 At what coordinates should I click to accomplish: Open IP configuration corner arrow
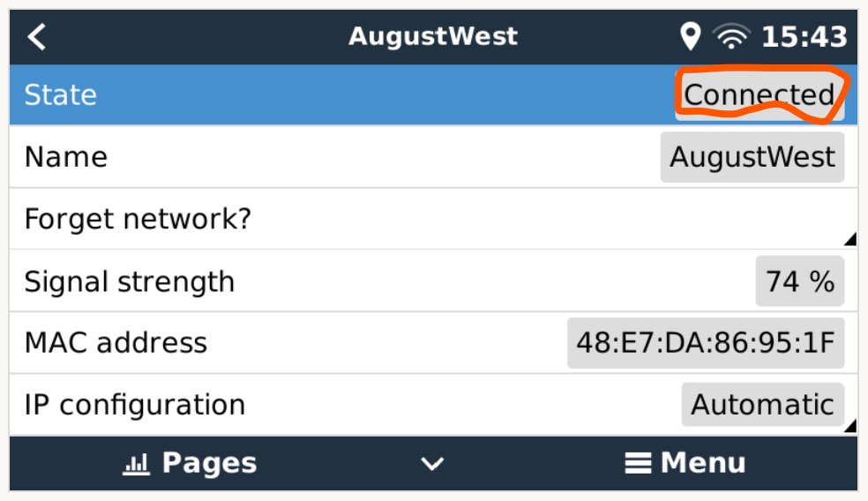pos(850,425)
